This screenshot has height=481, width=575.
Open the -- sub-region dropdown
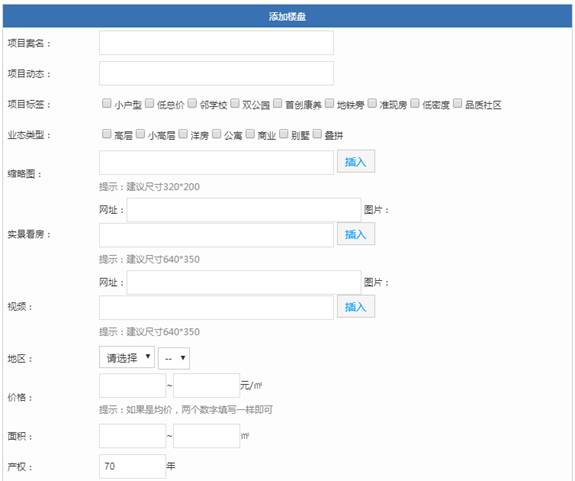click(x=174, y=358)
